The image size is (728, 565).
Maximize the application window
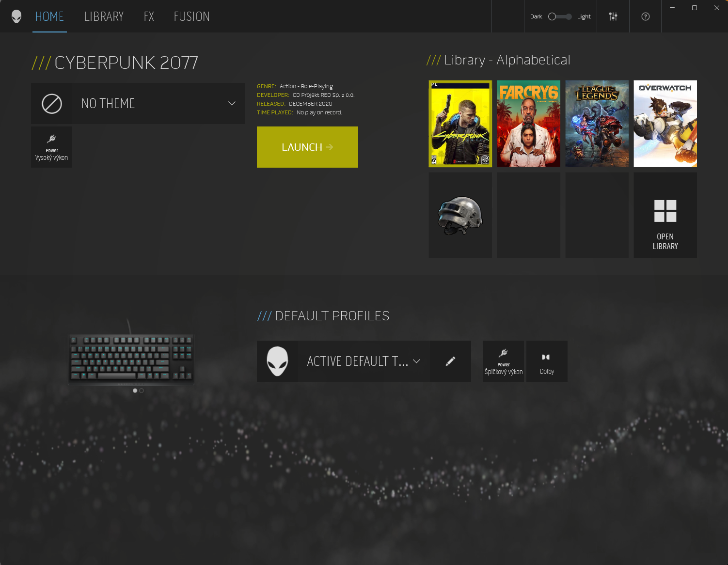[695, 8]
